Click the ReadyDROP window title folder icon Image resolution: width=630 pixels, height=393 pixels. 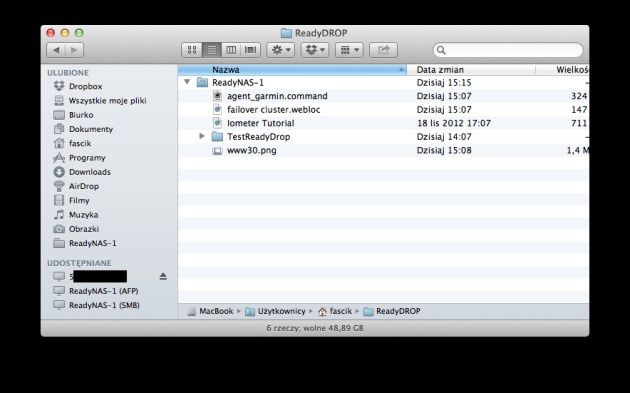(286, 33)
